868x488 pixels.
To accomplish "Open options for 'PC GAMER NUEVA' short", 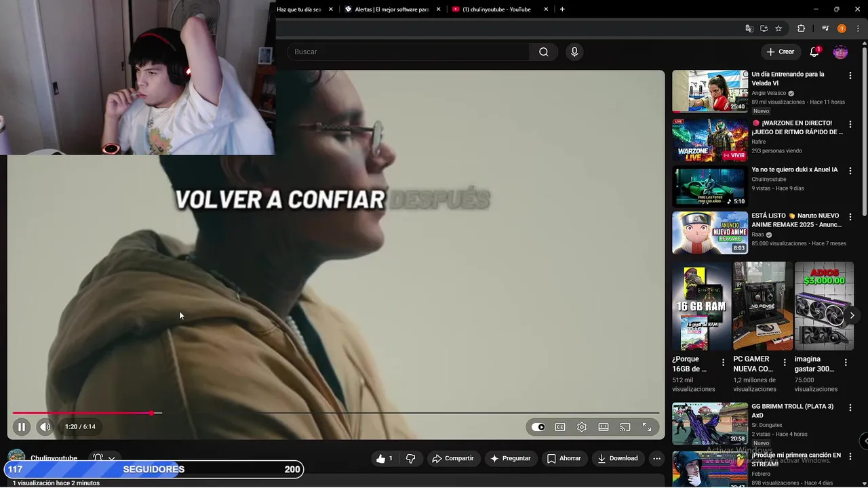I will point(785,363).
